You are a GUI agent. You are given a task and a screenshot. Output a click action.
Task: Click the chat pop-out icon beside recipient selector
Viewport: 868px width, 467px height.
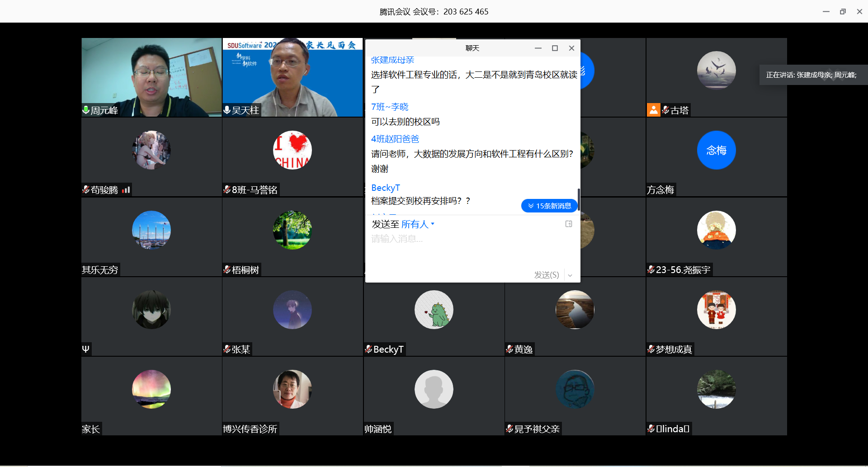click(x=569, y=224)
